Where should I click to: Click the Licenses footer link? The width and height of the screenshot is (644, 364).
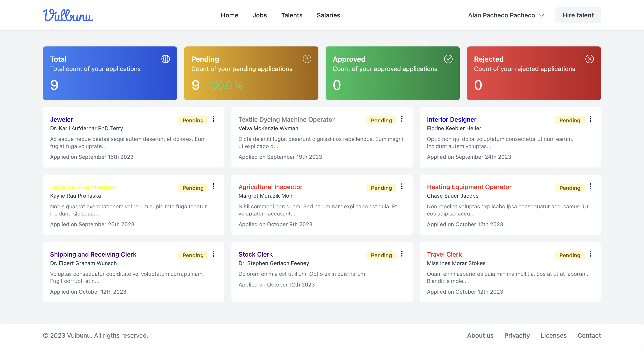[553, 335]
